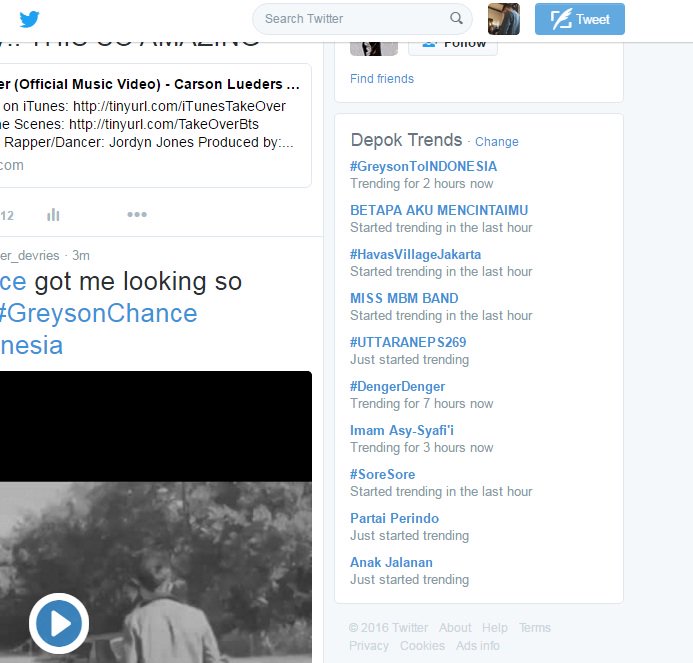The height and width of the screenshot is (663, 693).
Task: Change the Depok Trends location
Action: click(x=497, y=142)
